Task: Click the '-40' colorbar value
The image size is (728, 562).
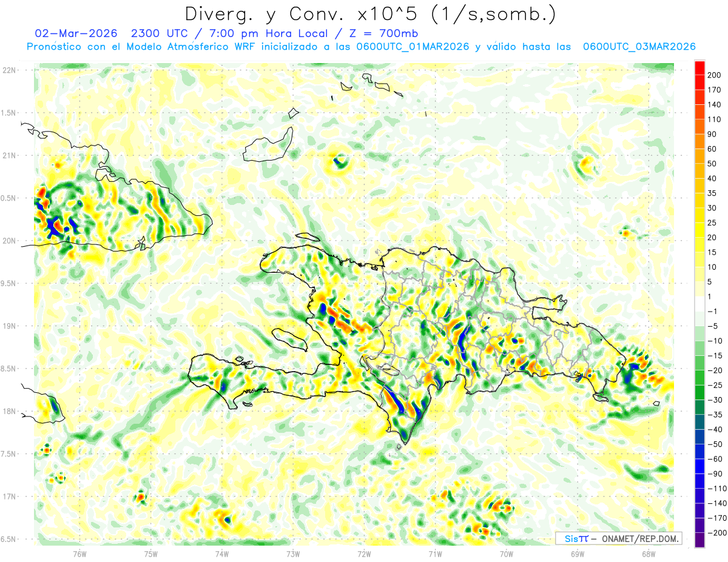Action: pos(716,429)
